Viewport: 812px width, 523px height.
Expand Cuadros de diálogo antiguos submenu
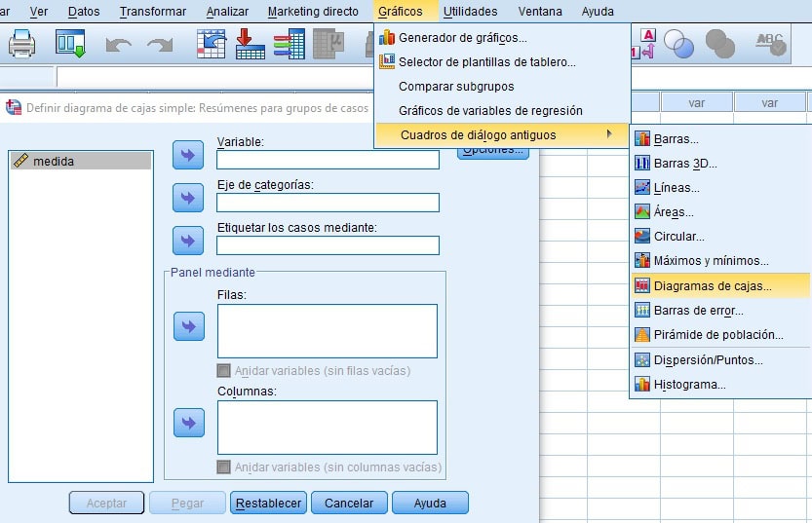(502, 135)
